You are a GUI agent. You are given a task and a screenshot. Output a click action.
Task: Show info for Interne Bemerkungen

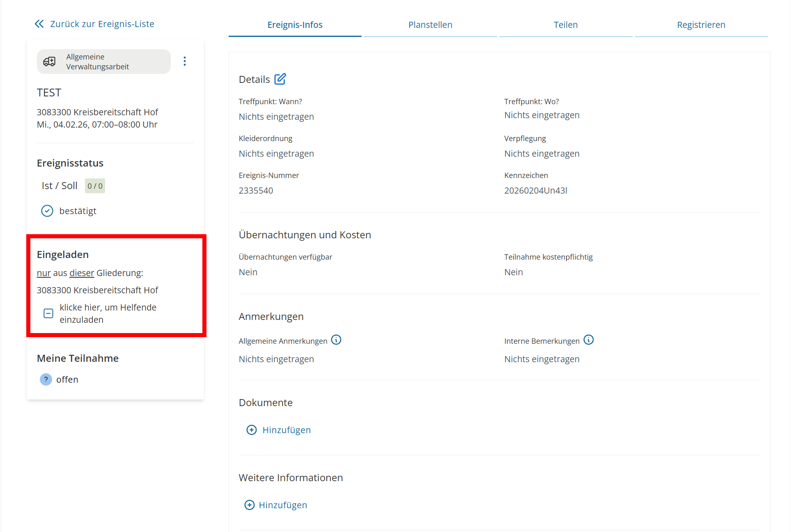point(589,340)
